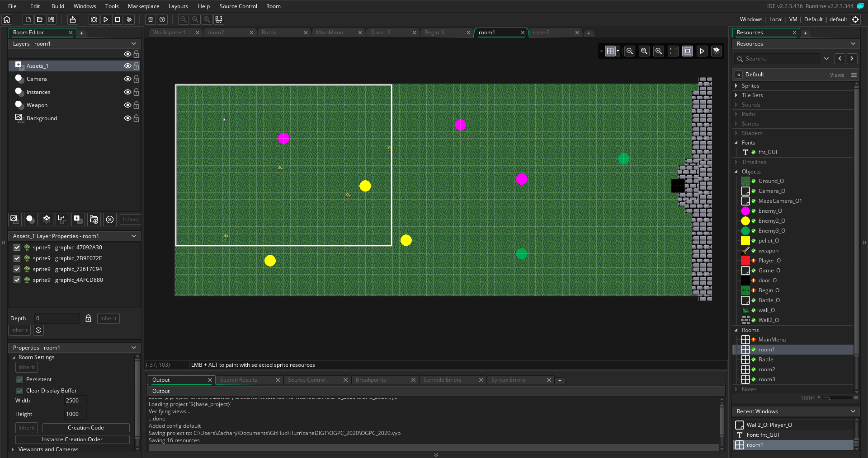Uncheck the graphic_47092A30 sprite checkbox
868x458 pixels.
click(x=17, y=248)
